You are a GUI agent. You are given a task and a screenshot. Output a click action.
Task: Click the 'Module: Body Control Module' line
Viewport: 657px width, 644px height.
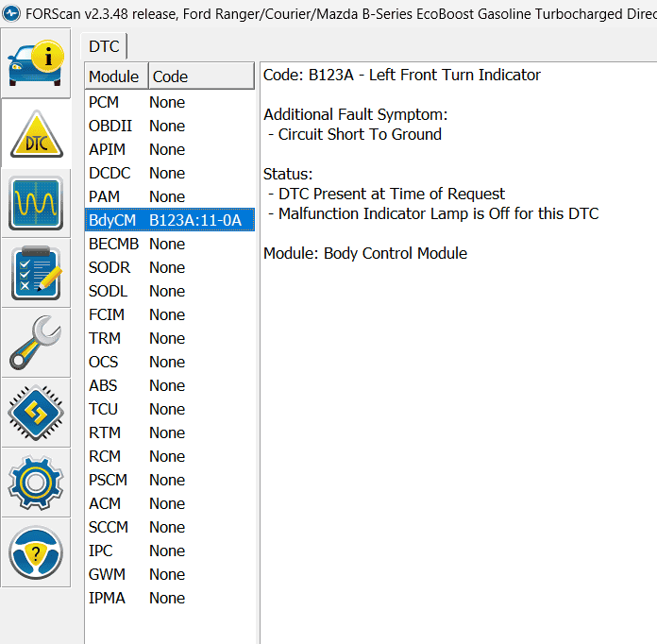(x=365, y=254)
